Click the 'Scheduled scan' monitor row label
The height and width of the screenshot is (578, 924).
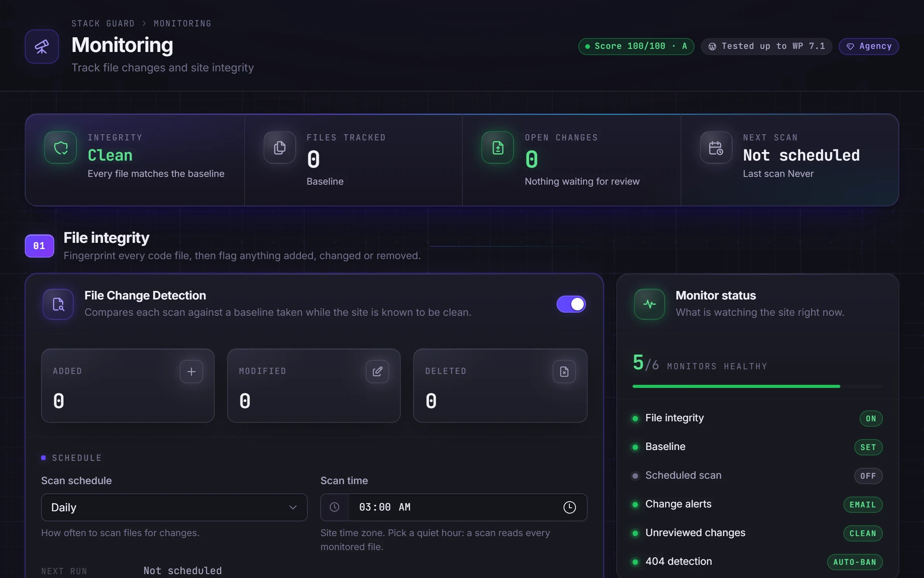[x=683, y=475]
